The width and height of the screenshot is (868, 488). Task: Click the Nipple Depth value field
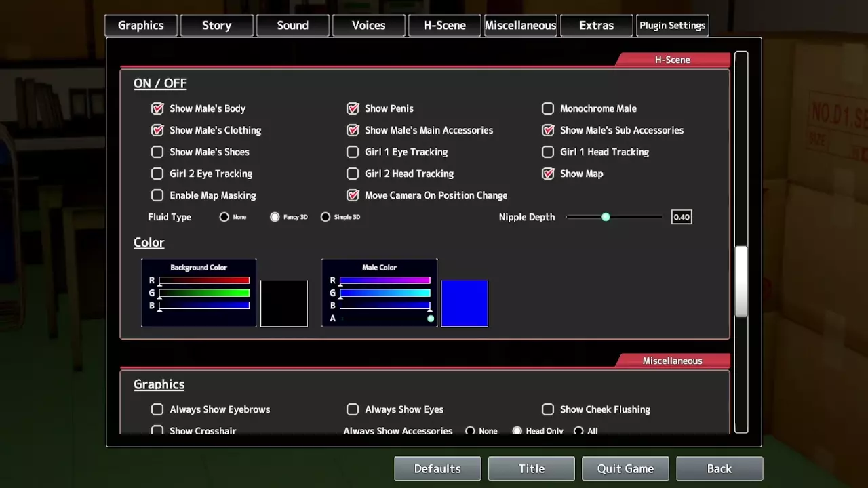point(681,217)
